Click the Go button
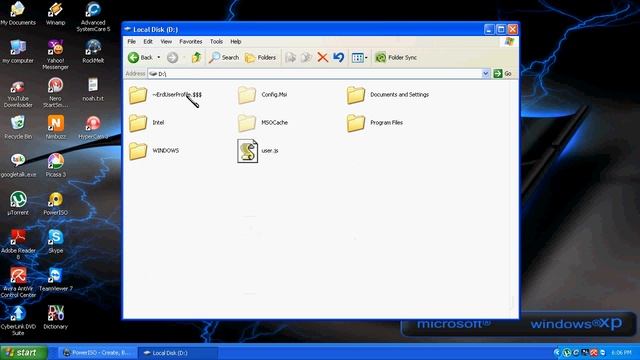Screen dimensions: 640x360 [502, 73]
